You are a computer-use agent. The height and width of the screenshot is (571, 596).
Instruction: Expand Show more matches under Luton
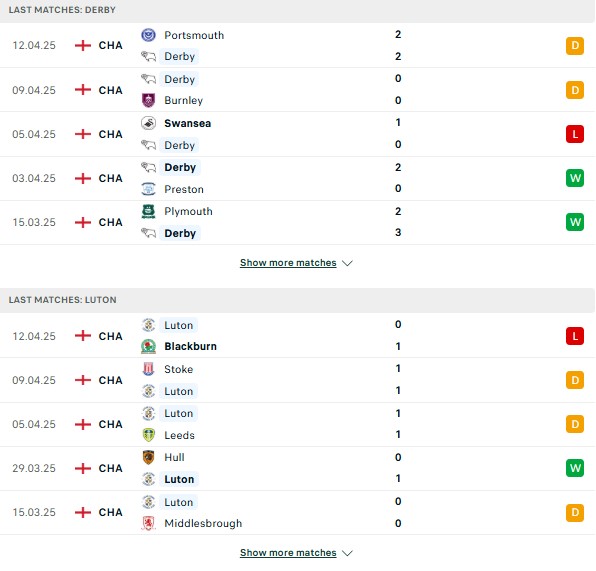288,553
